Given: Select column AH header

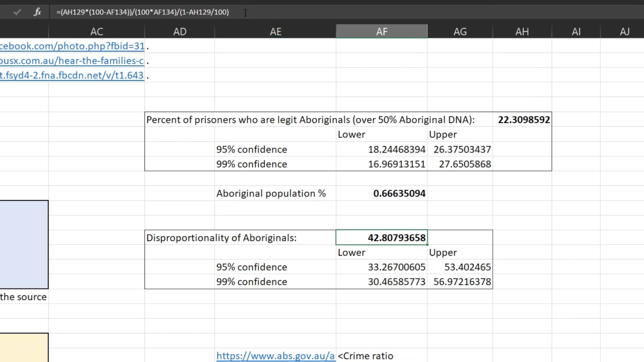Looking at the screenshot, I should tap(522, 31).
